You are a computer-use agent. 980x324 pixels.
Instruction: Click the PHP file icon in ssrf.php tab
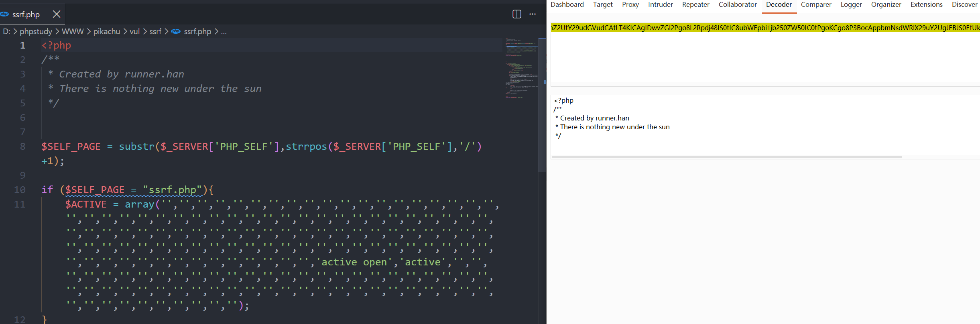(x=4, y=14)
